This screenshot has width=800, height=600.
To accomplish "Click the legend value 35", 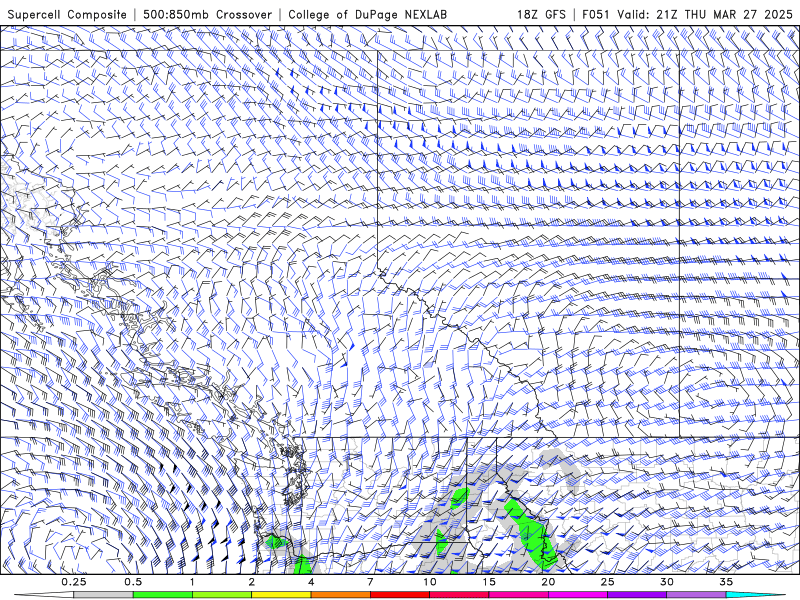I will pyautogui.click(x=726, y=582).
